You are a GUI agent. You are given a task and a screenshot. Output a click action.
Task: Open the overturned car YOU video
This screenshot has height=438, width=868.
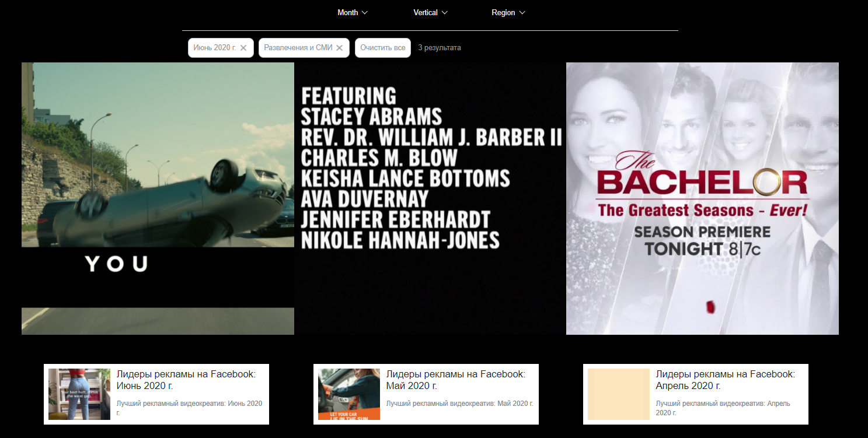(x=158, y=198)
